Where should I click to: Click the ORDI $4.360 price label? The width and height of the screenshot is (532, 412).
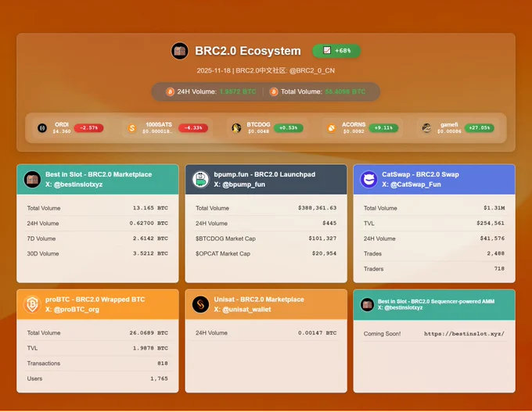click(62, 131)
